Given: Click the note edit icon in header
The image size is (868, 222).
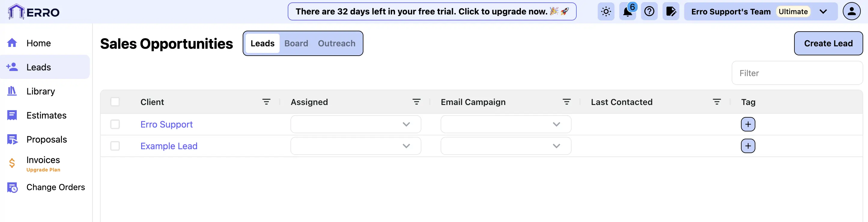Looking at the screenshot, I should pos(671,12).
